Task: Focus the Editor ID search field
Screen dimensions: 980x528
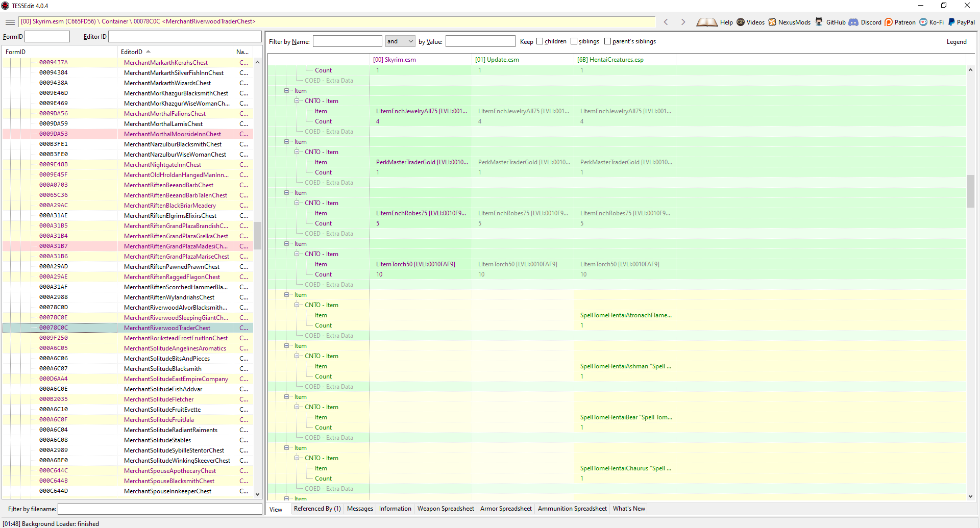Action: [185, 37]
